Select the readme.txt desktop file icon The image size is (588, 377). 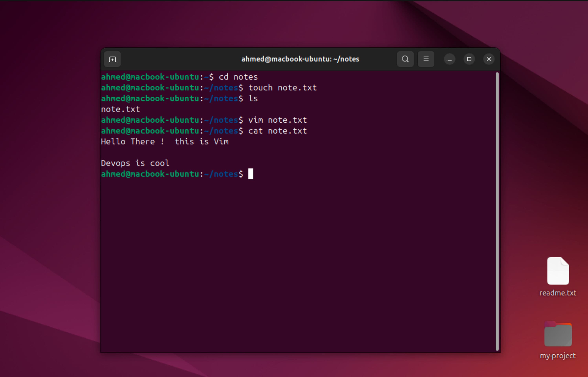[x=558, y=271]
